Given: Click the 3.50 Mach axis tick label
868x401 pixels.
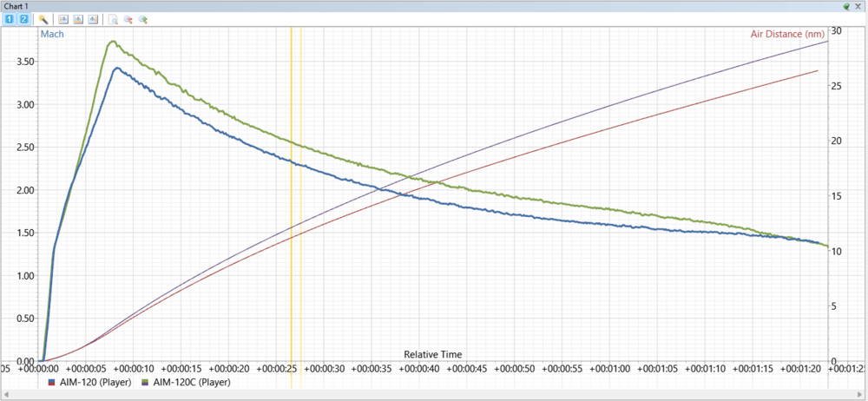Looking at the screenshot, I should (x=27, y=62).
